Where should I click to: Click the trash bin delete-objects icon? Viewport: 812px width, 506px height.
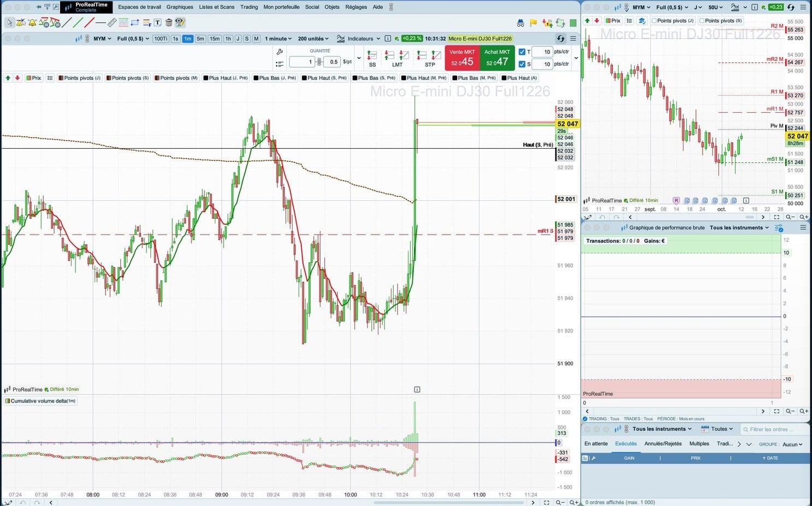pos(168,22)
